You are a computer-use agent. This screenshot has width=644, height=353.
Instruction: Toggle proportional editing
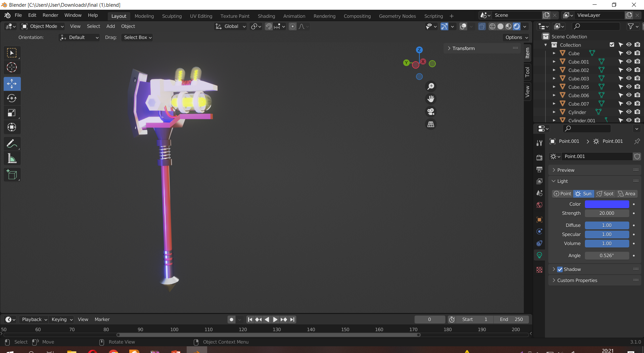pos(292,26)
